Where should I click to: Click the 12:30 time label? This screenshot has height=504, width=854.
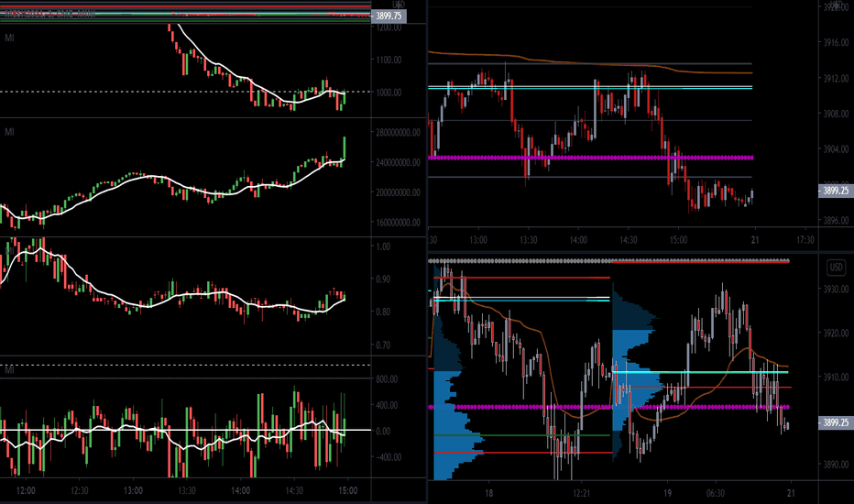80,491
